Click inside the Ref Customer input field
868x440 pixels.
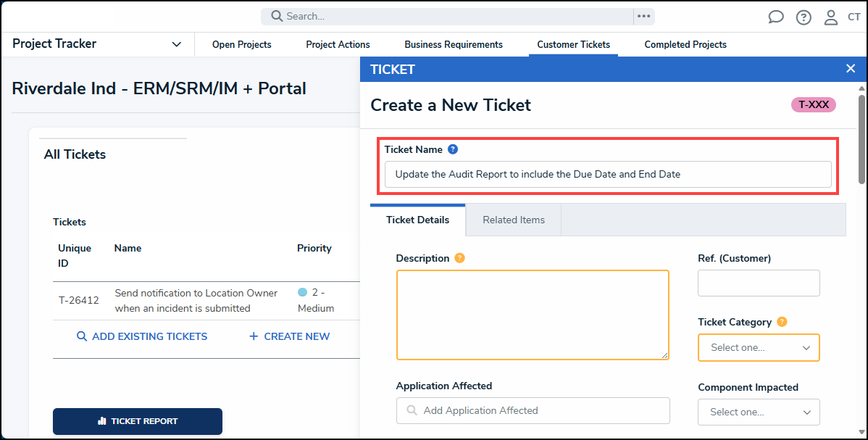[x=758, y=283]
